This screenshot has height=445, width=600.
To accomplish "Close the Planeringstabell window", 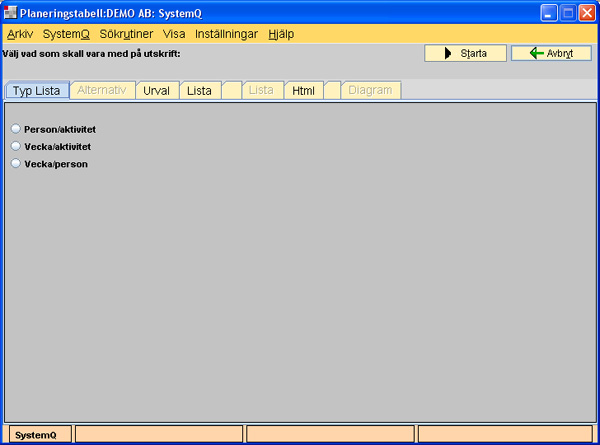I will [x=587, y=13].
